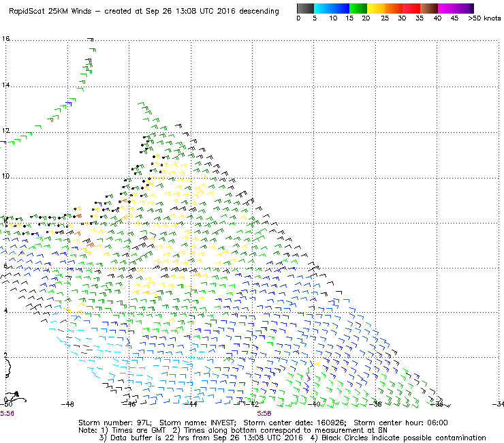Click the 'Black Circles indicate possible contamination' note
504x443 pixels.
[x=398, y=438]
